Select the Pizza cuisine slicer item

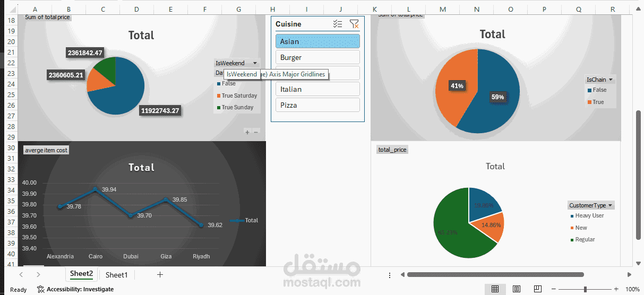[x=317, y=105]
